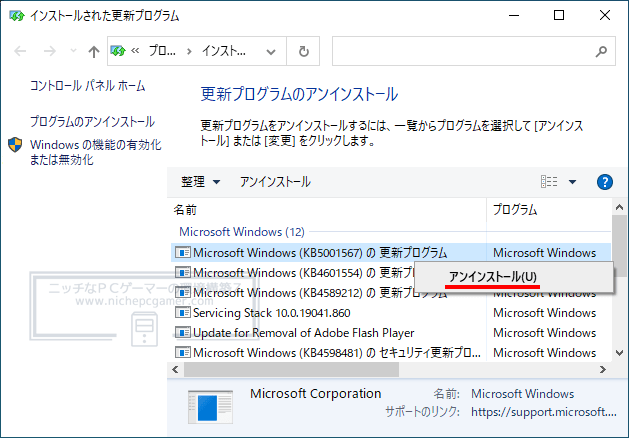Click the window title bar icon
The height and width of the screenshot is (438, 629).
pos(17,16)
